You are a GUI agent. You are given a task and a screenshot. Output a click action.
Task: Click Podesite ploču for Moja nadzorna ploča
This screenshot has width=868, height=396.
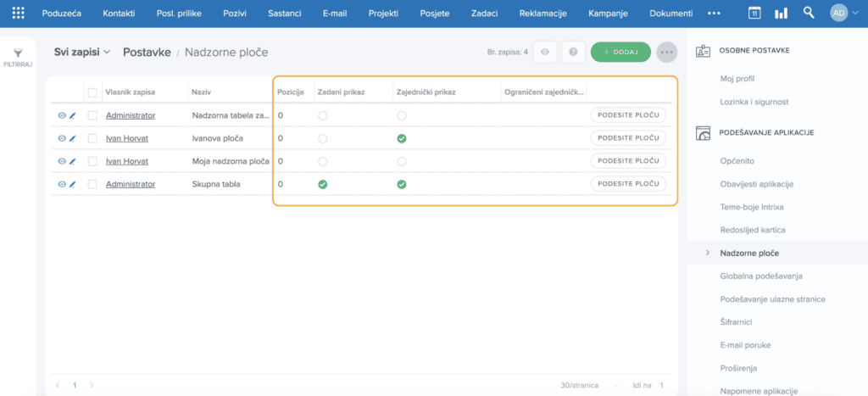point(628,161)
